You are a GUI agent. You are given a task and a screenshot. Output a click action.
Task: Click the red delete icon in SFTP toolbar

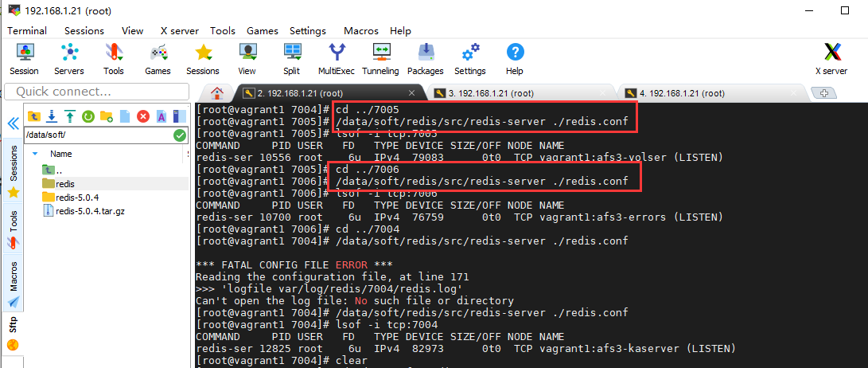click(143, 116)
